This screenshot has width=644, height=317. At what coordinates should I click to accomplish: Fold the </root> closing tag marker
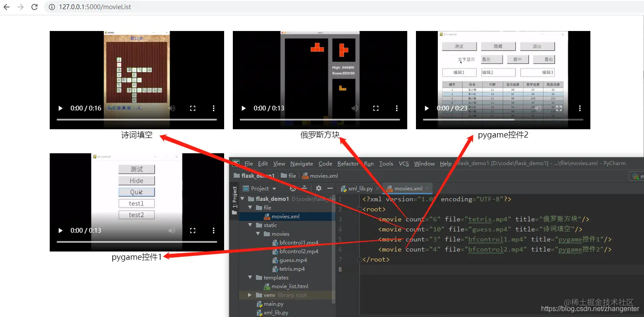pyautogui.click(x=359, y=259)
